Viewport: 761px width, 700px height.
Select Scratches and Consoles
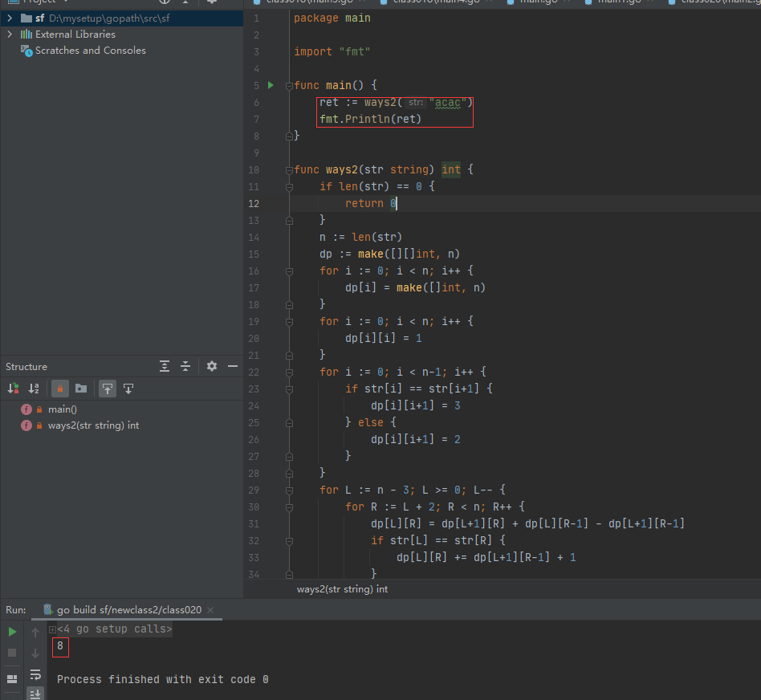coord(90,51)
